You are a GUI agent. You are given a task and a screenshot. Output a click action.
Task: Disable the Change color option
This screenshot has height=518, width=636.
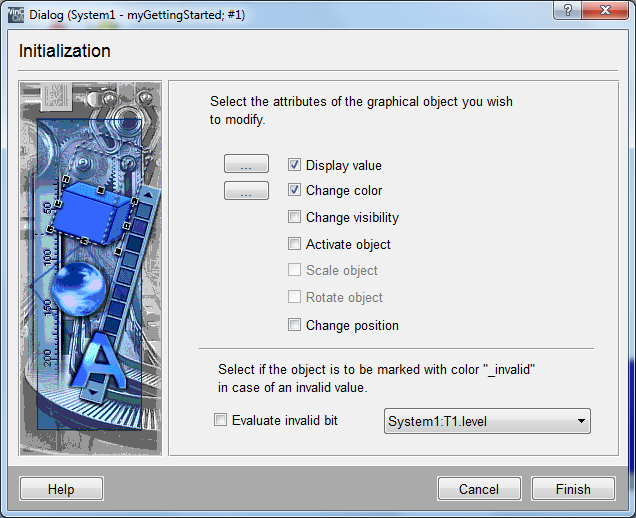point(295,190)
